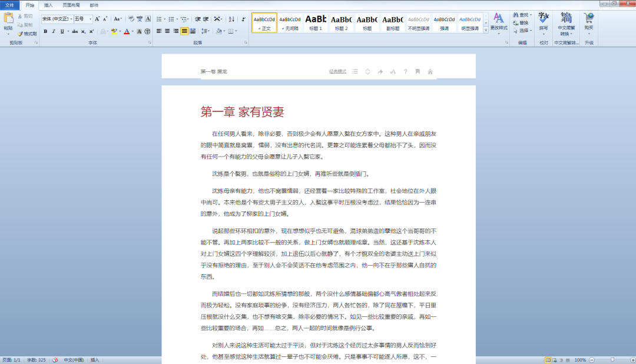636x364 pixels.
Task: Click the Copy (复制) command
Action: (x=25, y=25)
